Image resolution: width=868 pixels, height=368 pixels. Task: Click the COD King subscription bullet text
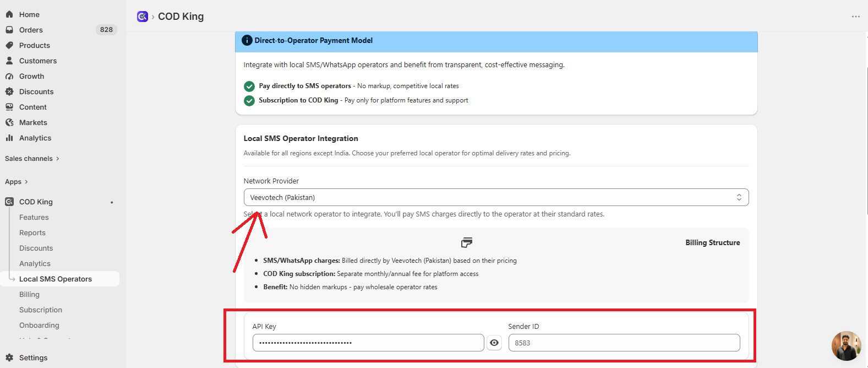pyautogui.click(x=371, y=274)
